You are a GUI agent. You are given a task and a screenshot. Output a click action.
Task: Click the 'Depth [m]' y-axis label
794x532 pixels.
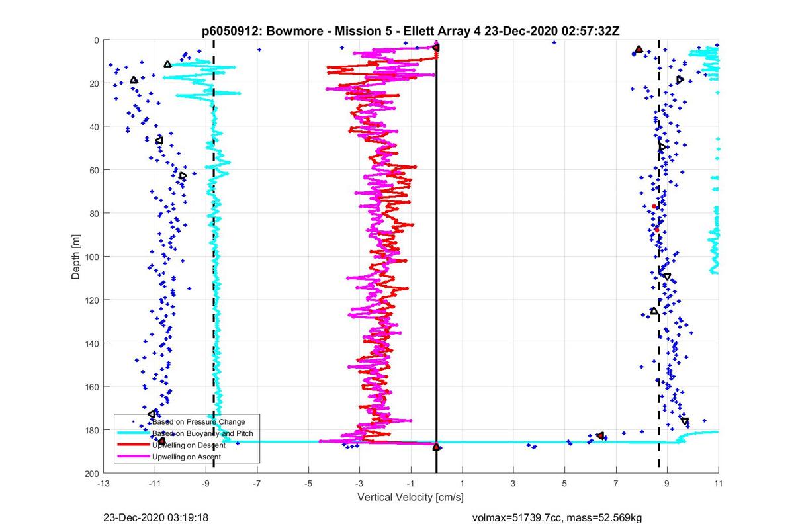(x=75, y=256)
